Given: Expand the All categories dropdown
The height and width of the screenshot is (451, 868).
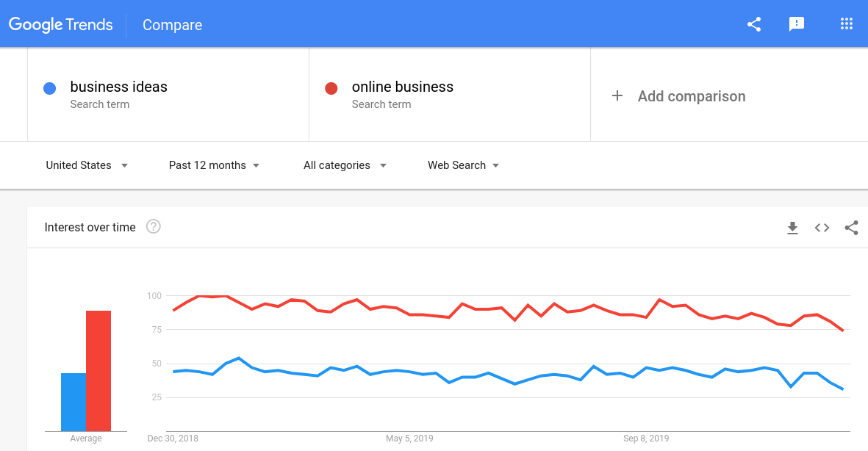Looking at the screenshot, I should pyautogui.click(x=343, y=165).
